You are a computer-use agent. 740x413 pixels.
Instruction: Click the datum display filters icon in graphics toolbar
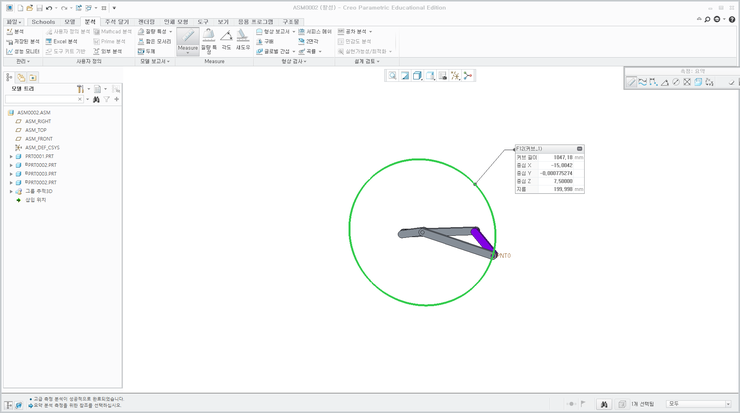(x=455, y=76)
